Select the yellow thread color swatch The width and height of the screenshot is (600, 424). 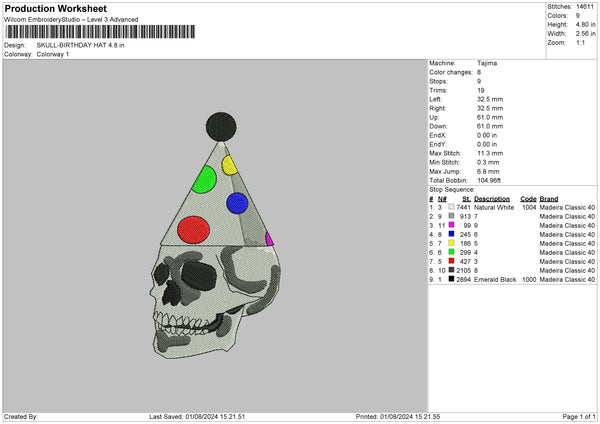click(x=454, y=244)
